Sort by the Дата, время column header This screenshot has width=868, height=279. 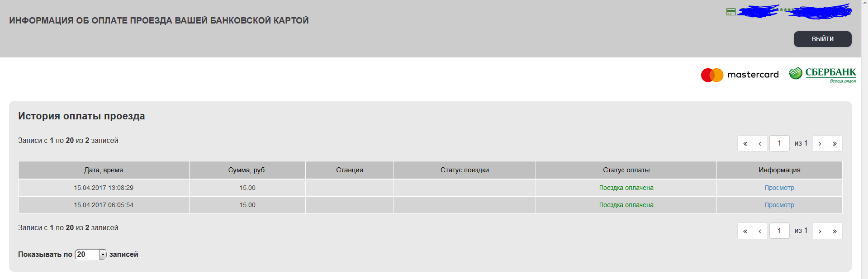(104, 170)
